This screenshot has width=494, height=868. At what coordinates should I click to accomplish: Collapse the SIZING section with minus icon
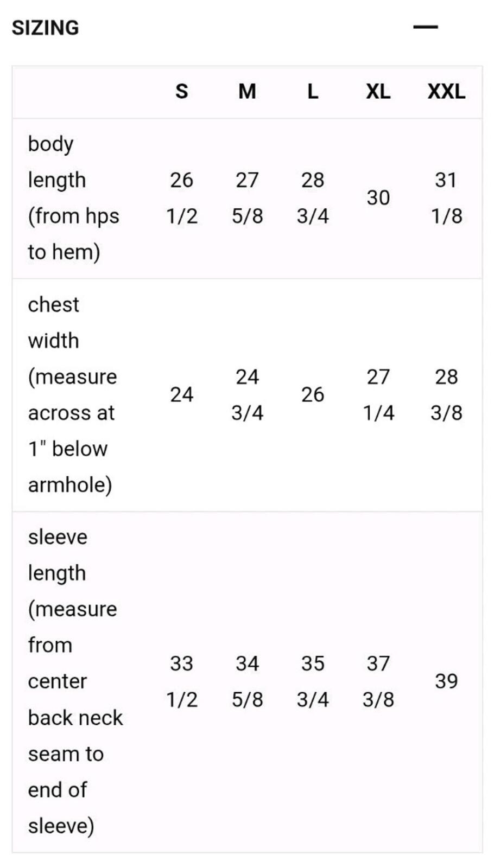[425, 27]
